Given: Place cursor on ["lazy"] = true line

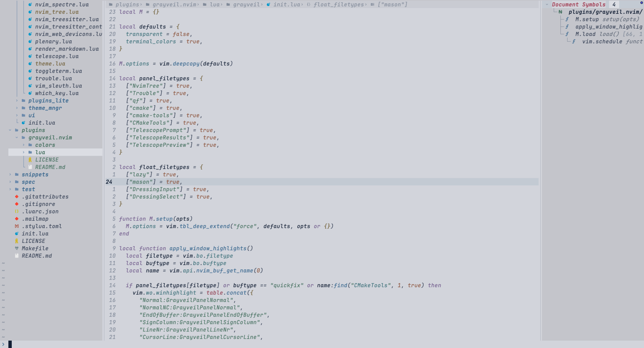Looking at the screenshot, I should pos(152,174).
